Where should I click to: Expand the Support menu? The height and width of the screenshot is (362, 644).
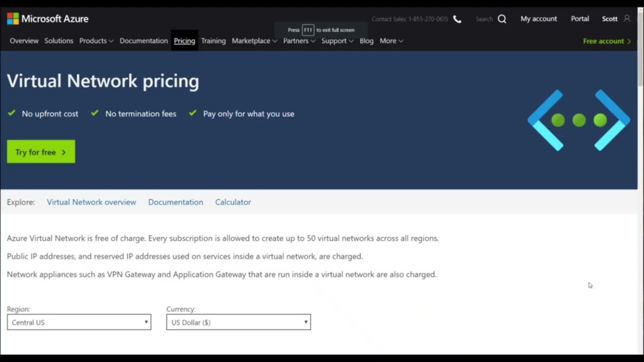337,41
